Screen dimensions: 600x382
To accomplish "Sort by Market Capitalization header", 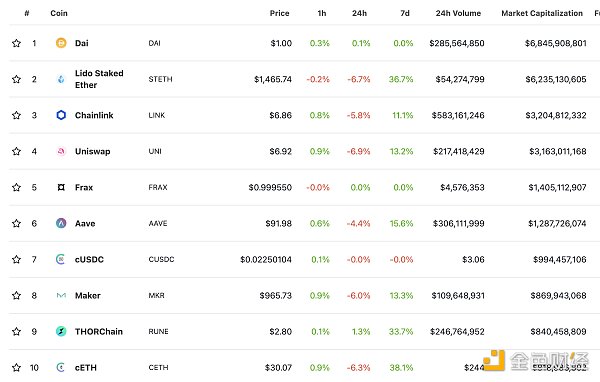I will (542, 13).
